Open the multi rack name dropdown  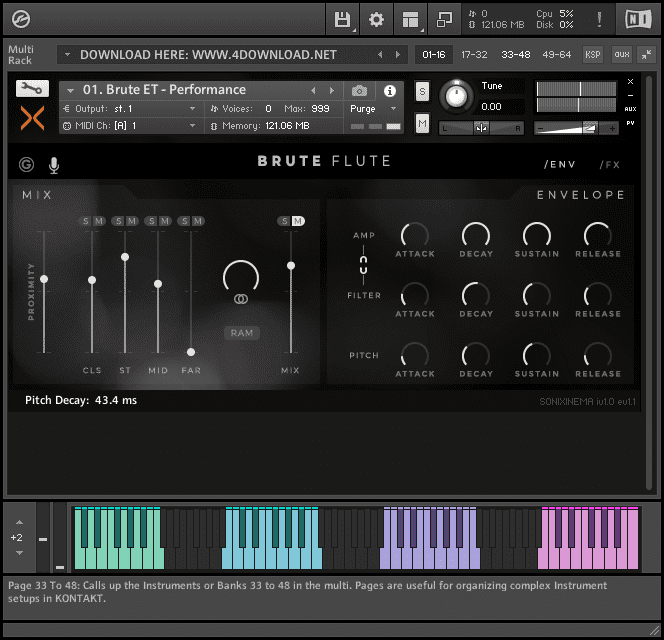click(x=67, y=55)
